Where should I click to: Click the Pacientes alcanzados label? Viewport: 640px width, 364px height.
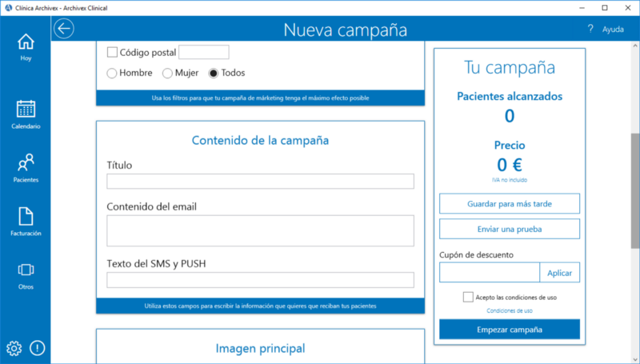(510, 96)
